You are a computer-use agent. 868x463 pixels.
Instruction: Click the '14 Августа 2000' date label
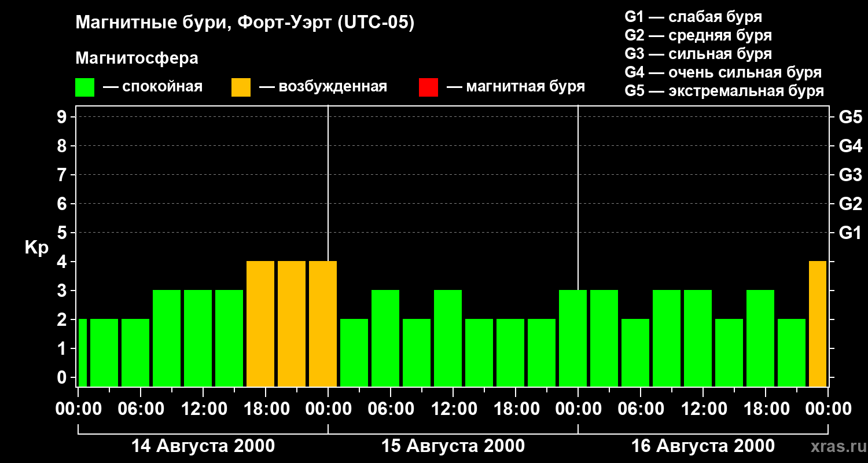point(203,446)
